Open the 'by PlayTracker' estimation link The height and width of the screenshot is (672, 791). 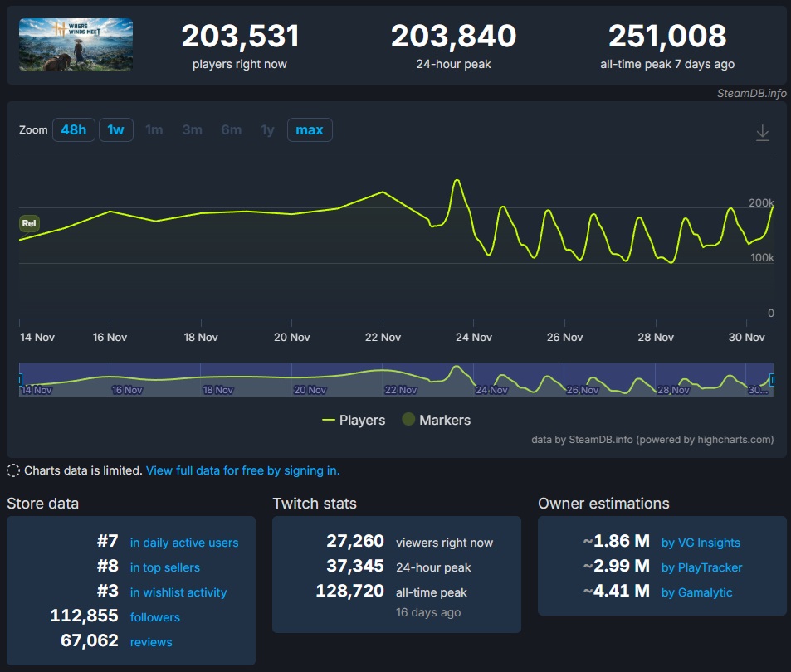tap(701, 567)
